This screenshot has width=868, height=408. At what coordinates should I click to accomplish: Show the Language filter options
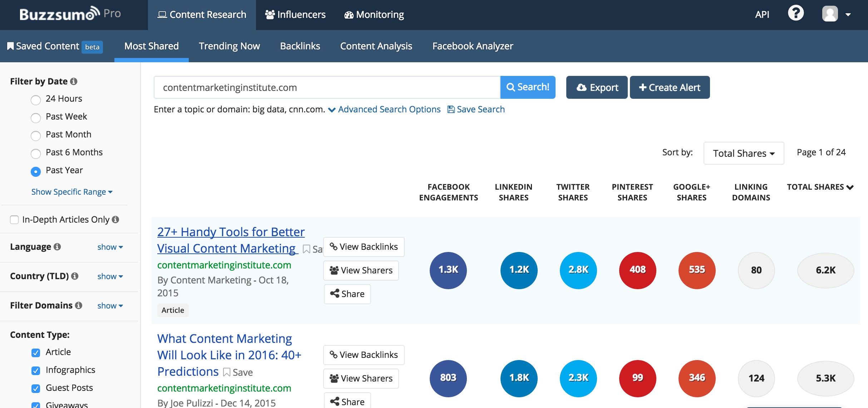pyautogui.click(x=110, y=247)
